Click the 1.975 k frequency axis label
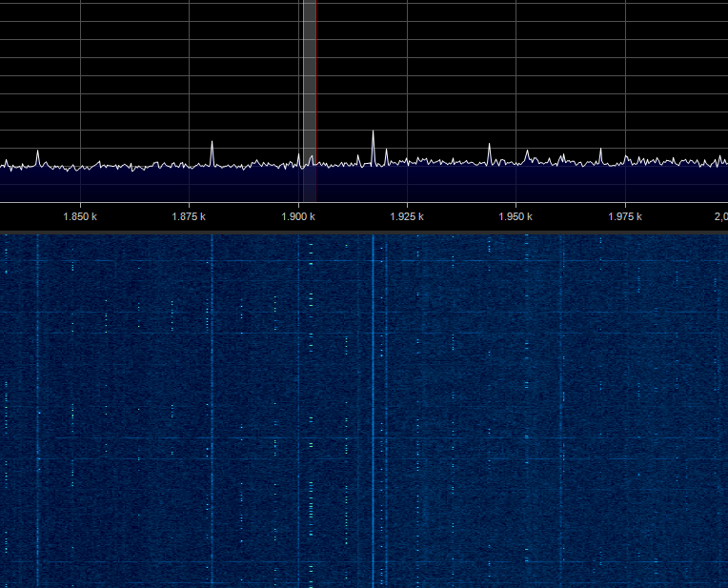The image size is (728, 588). tap(625, 216)
